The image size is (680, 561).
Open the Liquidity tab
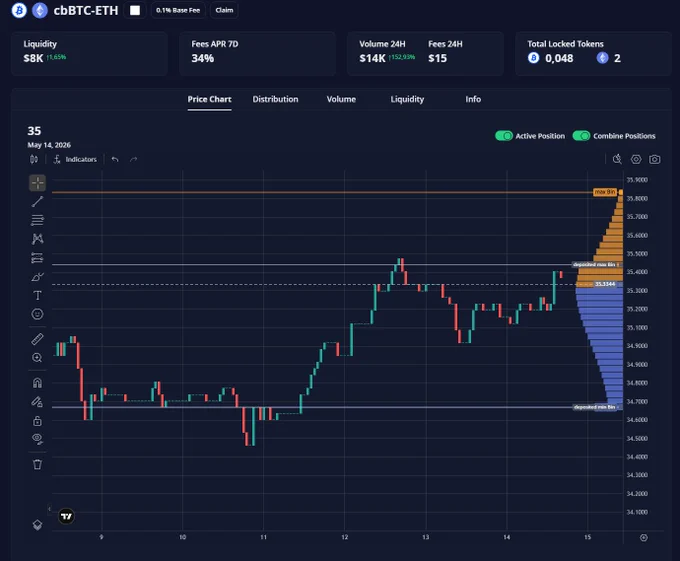pos(407,99)
